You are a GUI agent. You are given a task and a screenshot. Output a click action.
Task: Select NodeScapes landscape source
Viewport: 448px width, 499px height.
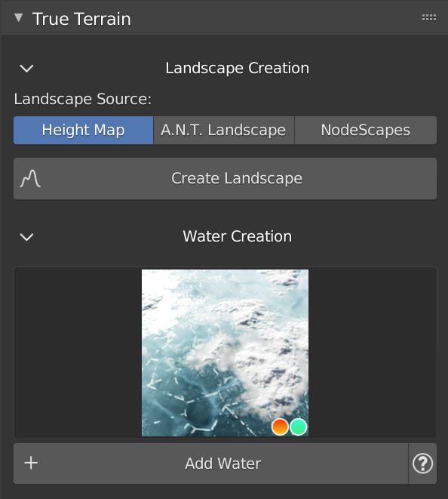click(366, 130)
